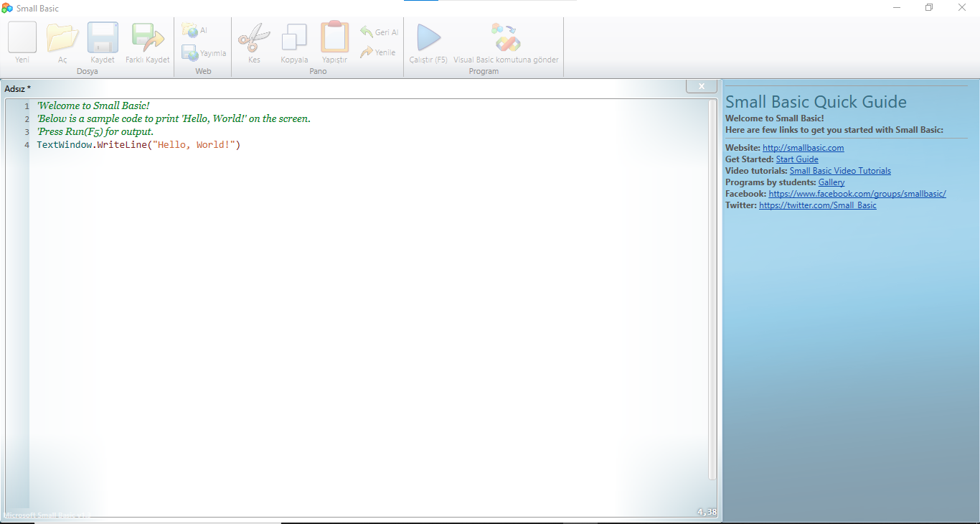The height and width of the screenshot is (524, 980).
Task: Click the Small Basic Quick Guide heading
Action: (816, 102)
